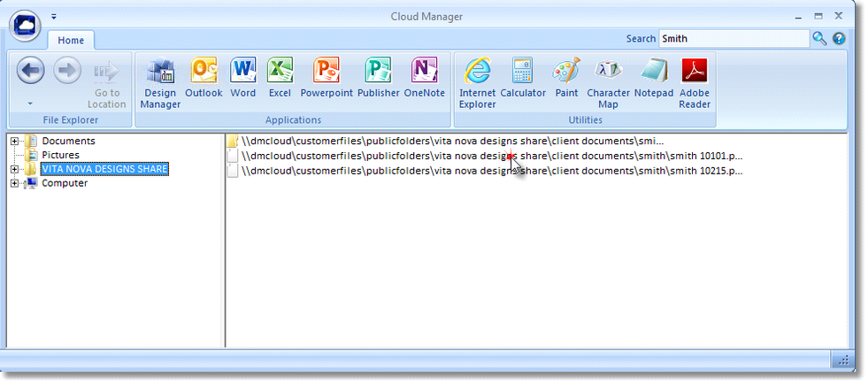Open the quick access toolbar dropdown
The height and width of the screenshot is (384, 868).
click(54, 17)
